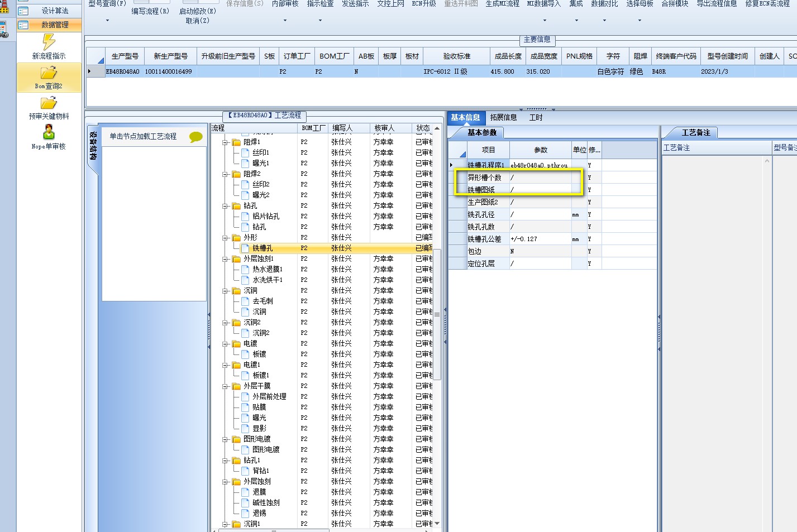Viewport: 797px width, 532px height.
Task: Collapse the 钻孔1 tree node
Action: 225,461
